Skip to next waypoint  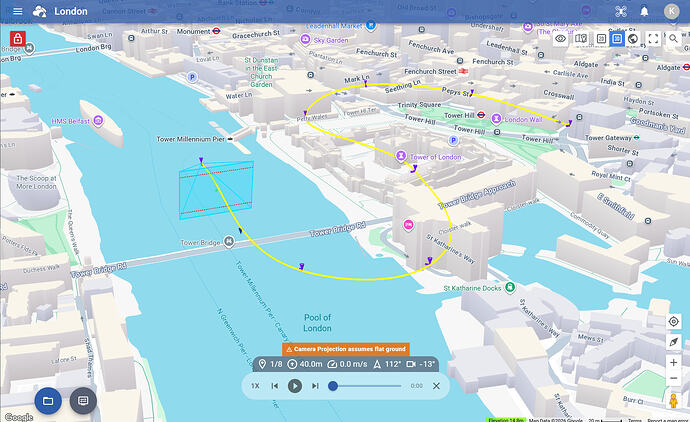click(x=315, y=386)
